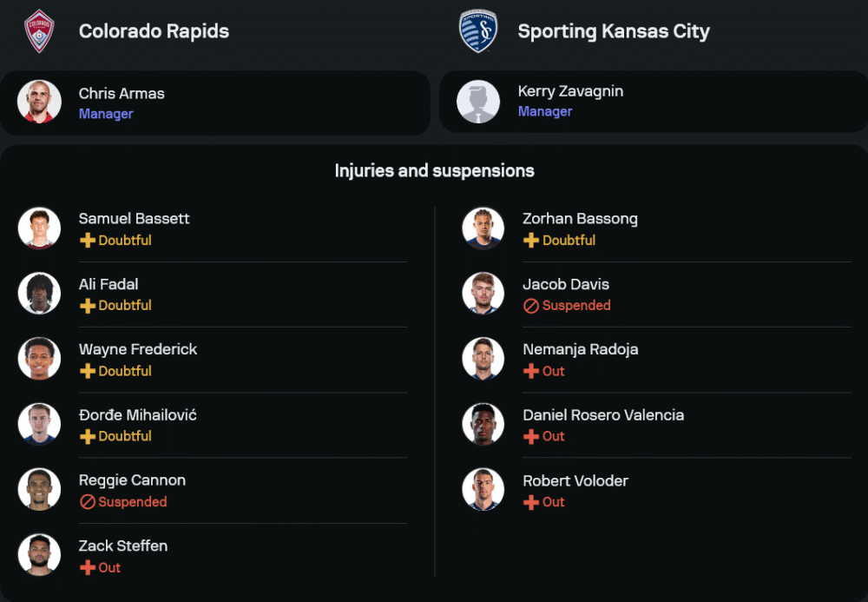Open Daniel Rosero Valencia's profile
The height and width of the screenshot is (602, 868).
click(602, 414)
